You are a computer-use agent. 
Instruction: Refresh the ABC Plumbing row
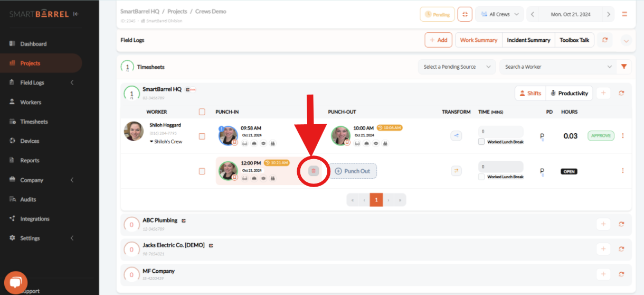click(621, 224)
